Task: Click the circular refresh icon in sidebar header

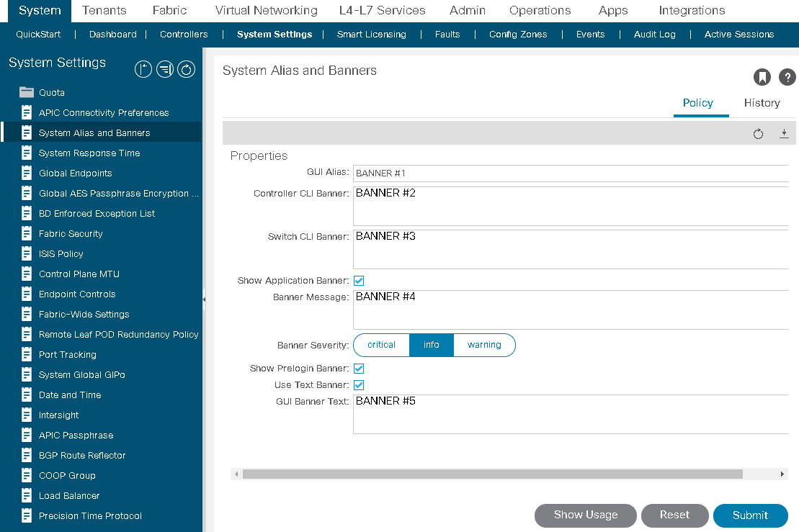Action: [186, 69]
